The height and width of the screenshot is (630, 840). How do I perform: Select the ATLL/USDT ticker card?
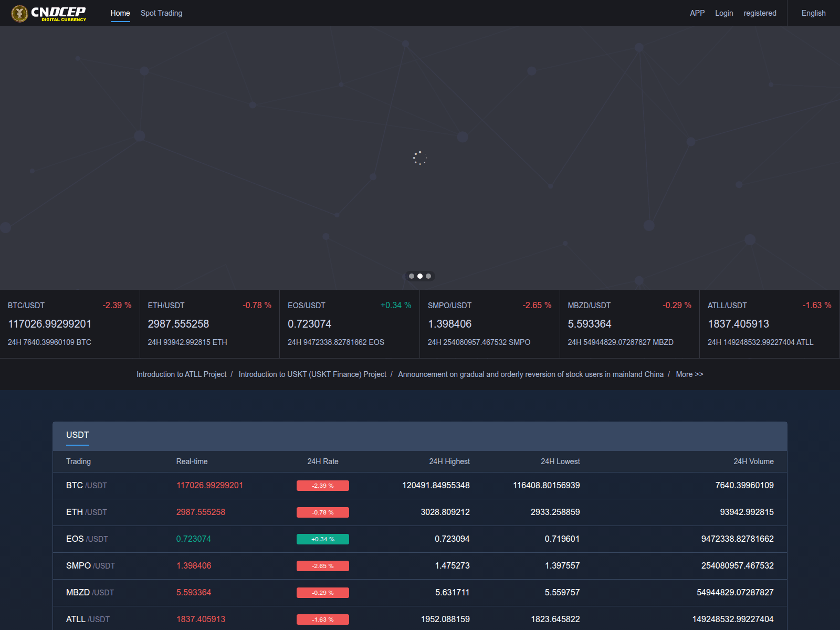[770, 324]
